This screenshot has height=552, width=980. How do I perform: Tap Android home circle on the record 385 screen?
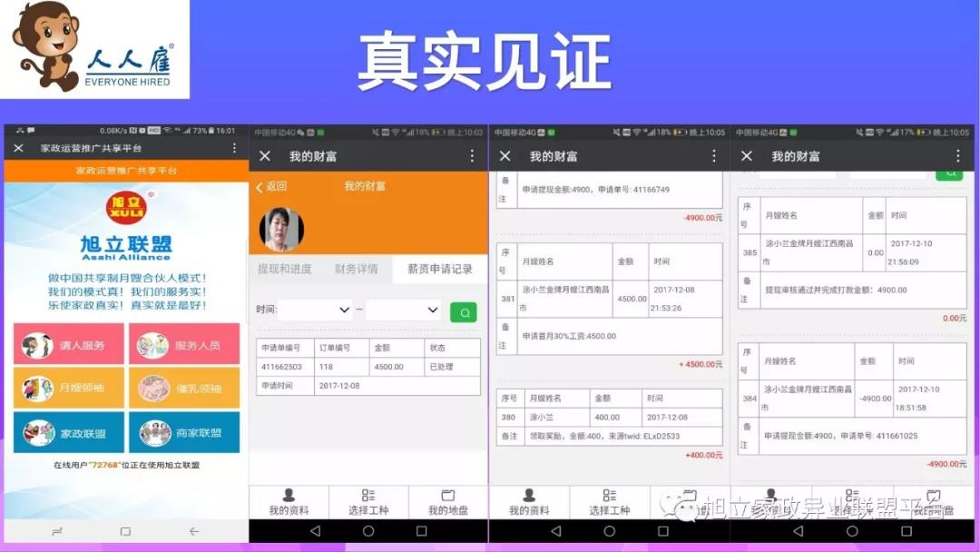pyautogui.click(x=852, y=531)
